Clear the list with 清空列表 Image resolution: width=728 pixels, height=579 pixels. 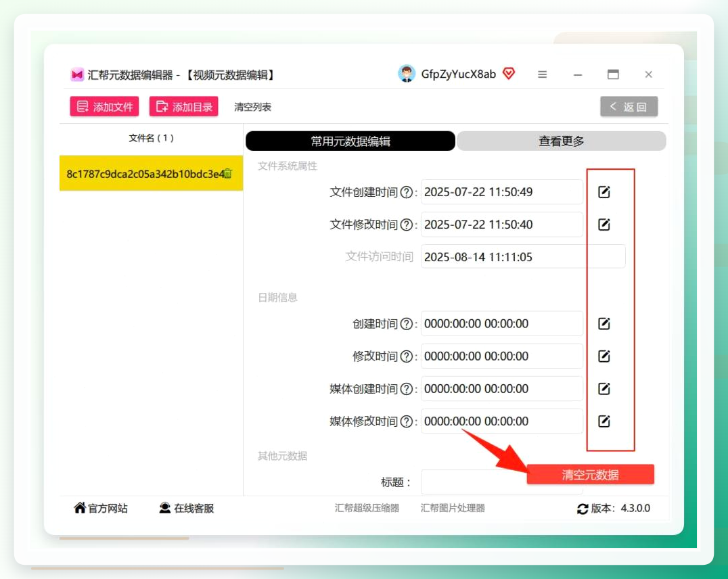pyautogui.click(x=252, y=108)
